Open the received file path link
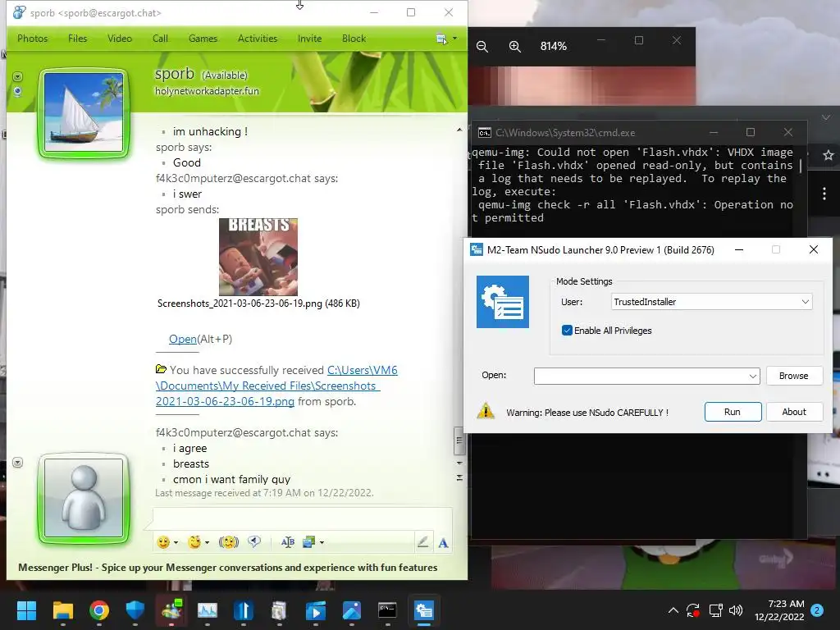840x630 pixels. (276, 386)
